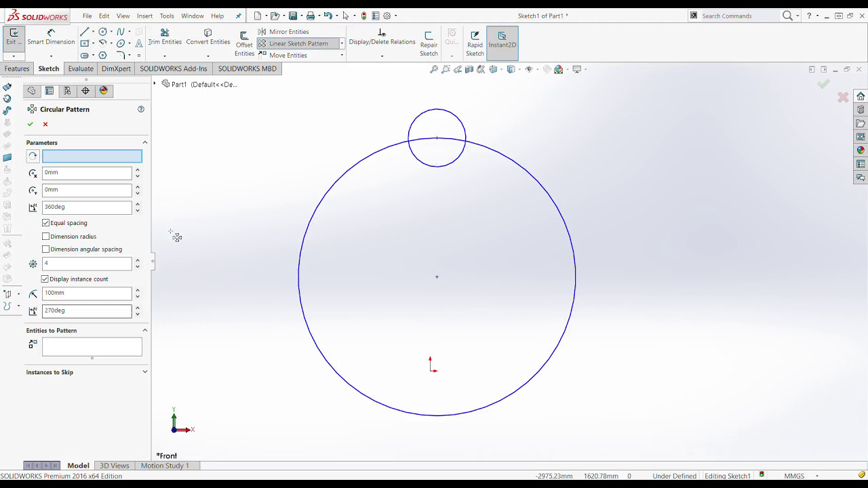The width and height of the screenshot is (868, 488).
Task: Open Display/Delete Relations tool
Action: coord(382,37)
